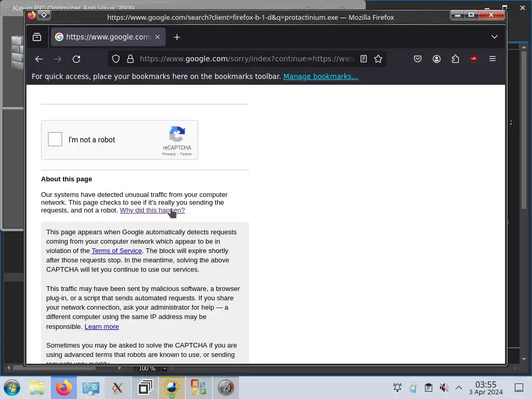Open reCAPTCHA Terms link
This screenshot has height=399, width=532.
(x=185, y=154)
